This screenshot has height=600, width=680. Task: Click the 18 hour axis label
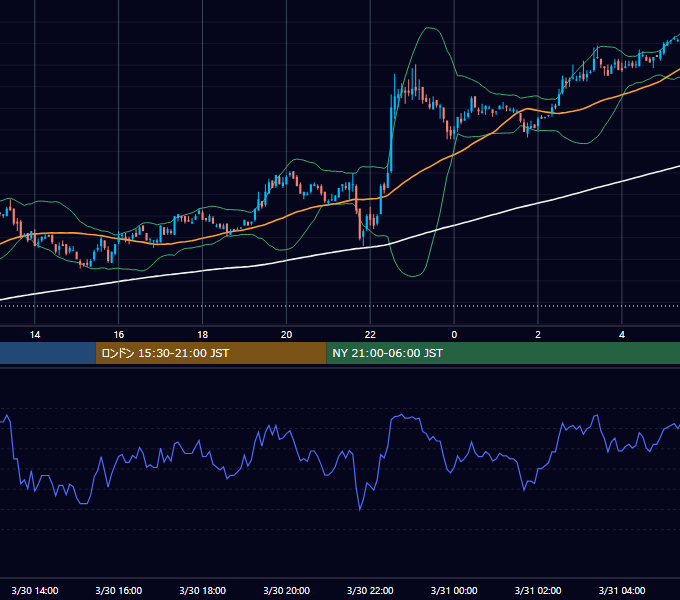pos(203,335)
